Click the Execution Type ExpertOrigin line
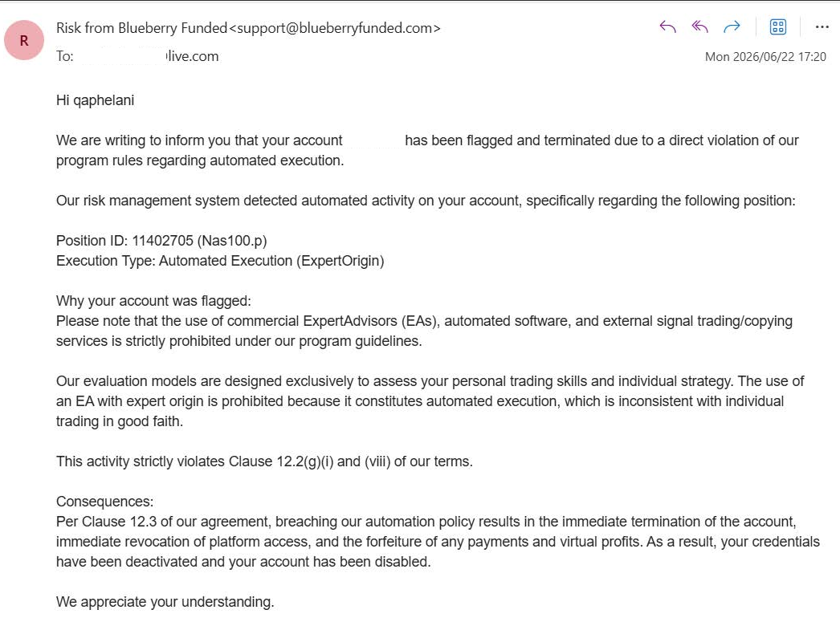The image size is (840, 622). coord(220,261)
